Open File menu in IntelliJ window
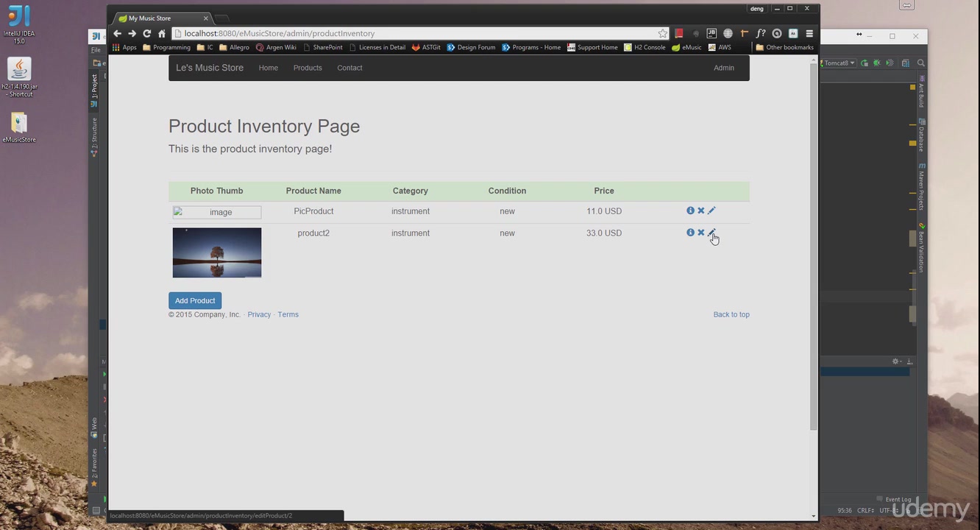 tap(96, 50)
